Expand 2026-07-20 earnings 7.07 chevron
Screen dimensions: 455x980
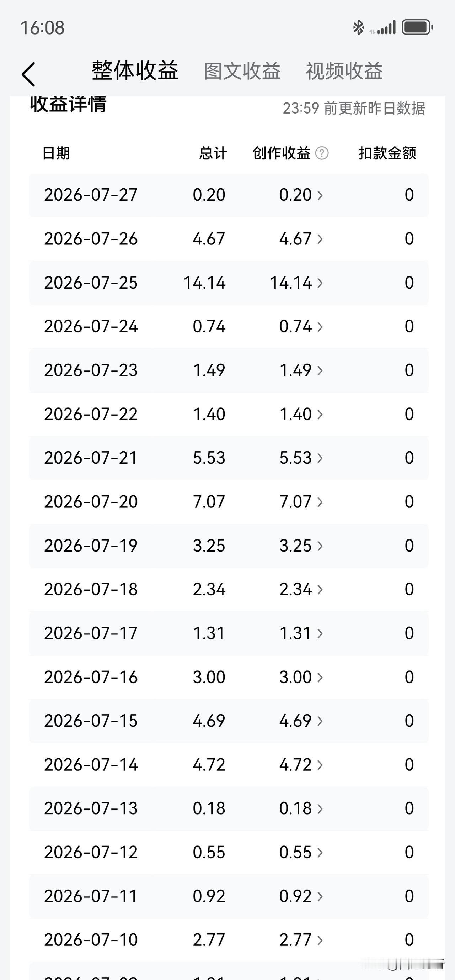point(320,502)
